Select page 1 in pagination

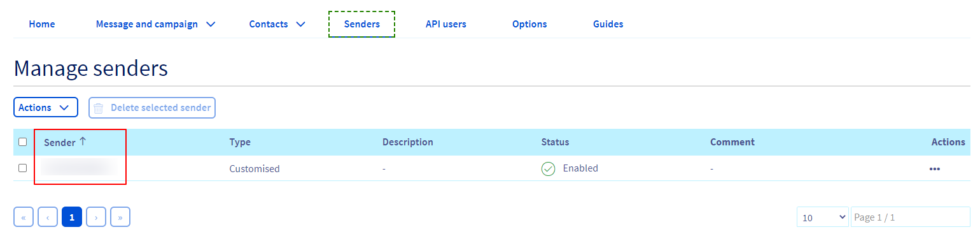72,217
